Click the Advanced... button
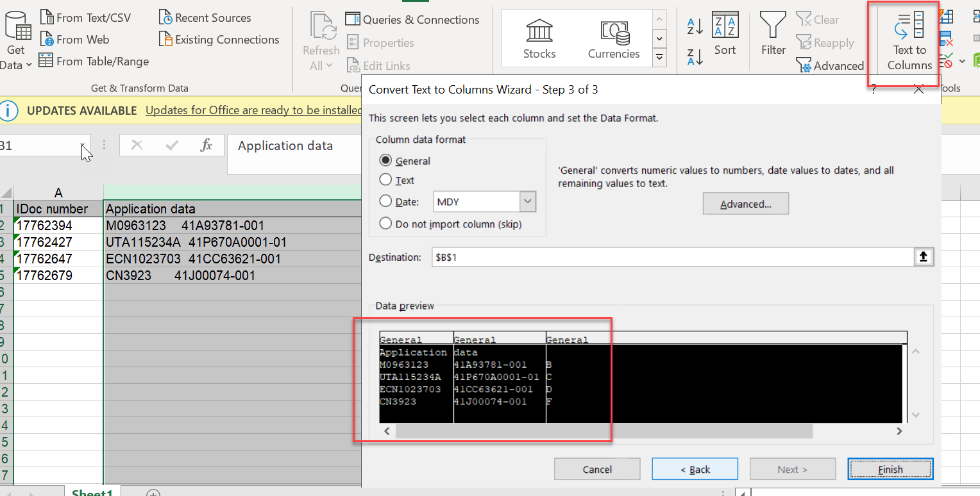This screenshot has height=496, width=980. click(x=745, y=204)
